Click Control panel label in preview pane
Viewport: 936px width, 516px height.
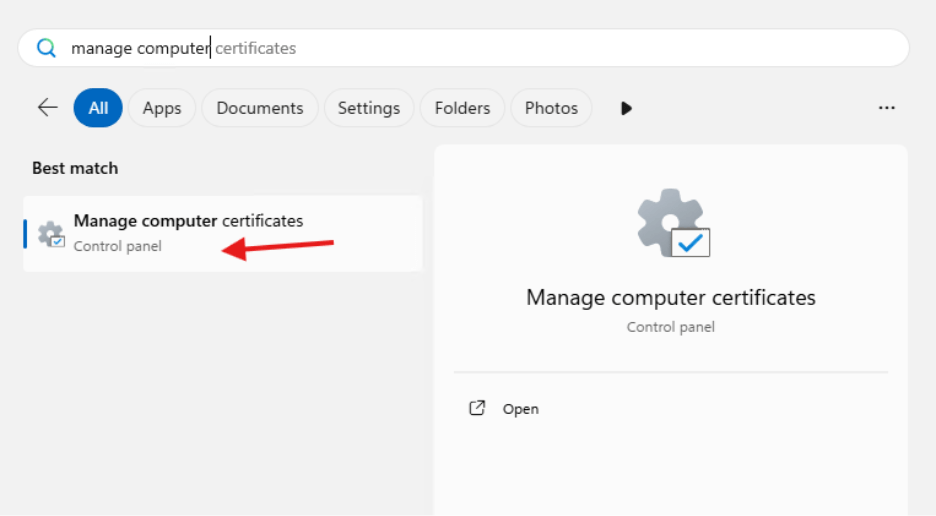coord(670,327)
